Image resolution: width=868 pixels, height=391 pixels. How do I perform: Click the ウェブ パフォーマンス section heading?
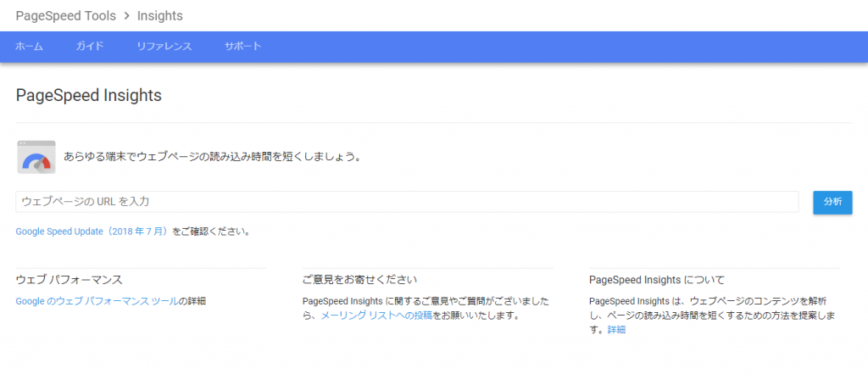69,279
